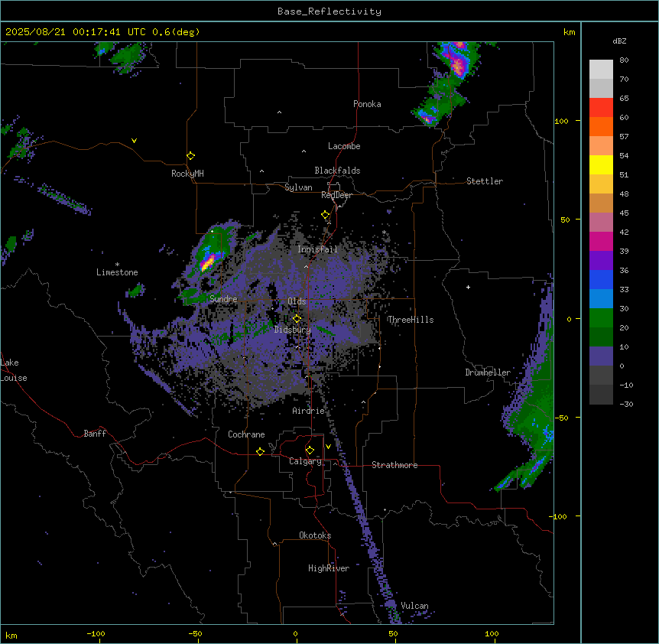Viewport: 659px width, 644px height.
Task: Select the red 60-65 dBZ legend swatch
Action: (601, 108)
